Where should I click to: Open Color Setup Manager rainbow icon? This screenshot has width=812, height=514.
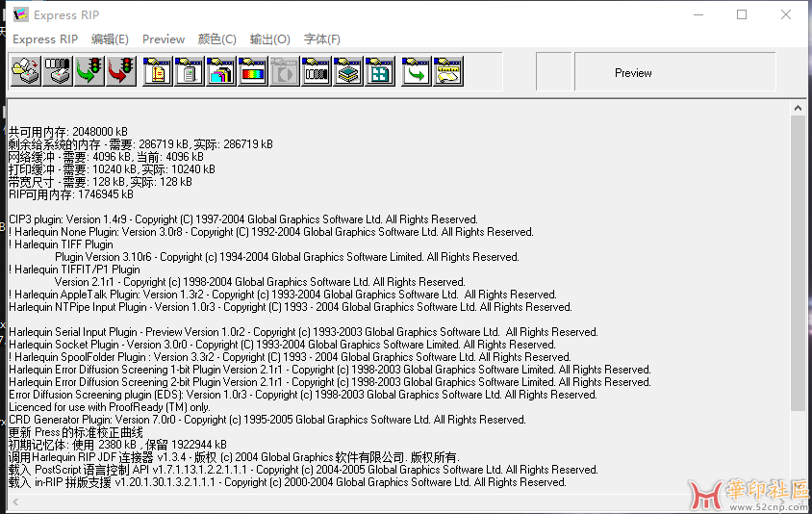tap(253, 71)
